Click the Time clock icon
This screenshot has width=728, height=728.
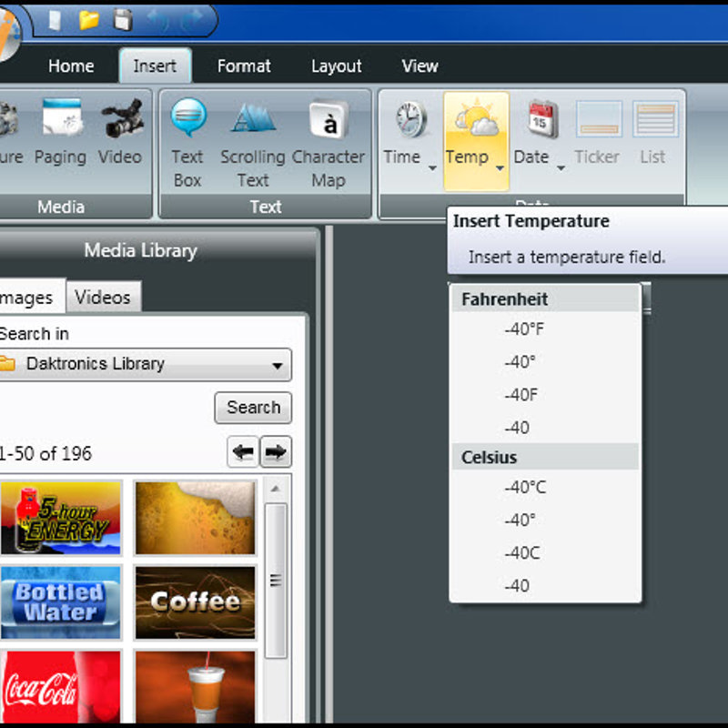(409, 119)
